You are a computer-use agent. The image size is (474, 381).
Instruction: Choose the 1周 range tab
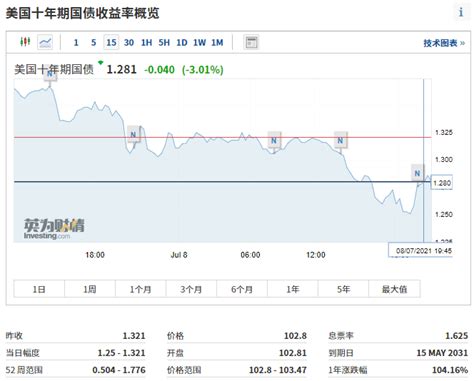pos(90,289)
